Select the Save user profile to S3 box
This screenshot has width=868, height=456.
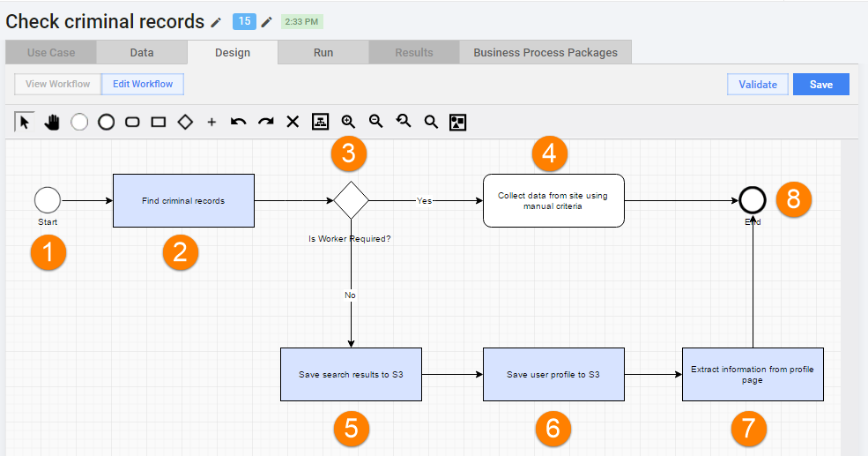[x=553, y=375]
